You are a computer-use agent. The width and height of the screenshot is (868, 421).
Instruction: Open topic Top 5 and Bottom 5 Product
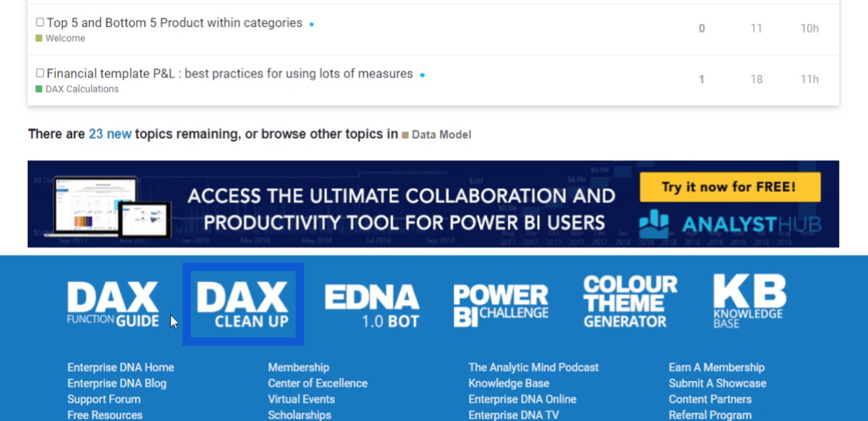click(175, 23)
